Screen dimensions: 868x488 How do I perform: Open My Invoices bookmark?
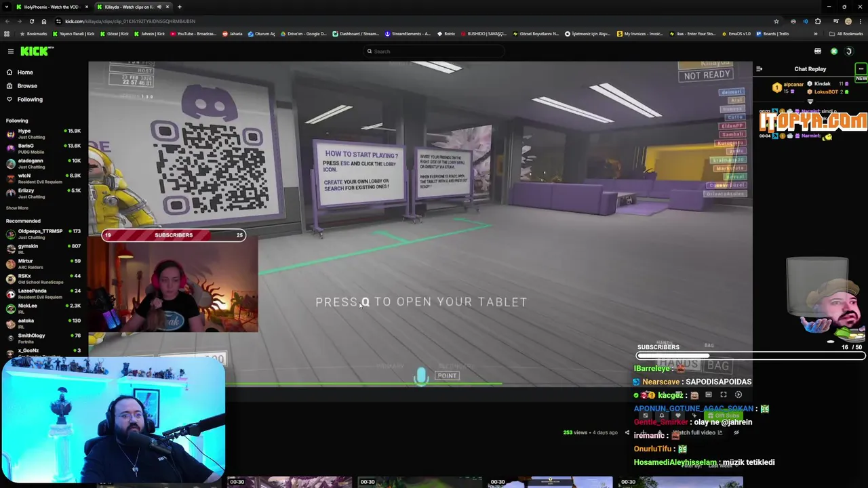tap(640, 34)
